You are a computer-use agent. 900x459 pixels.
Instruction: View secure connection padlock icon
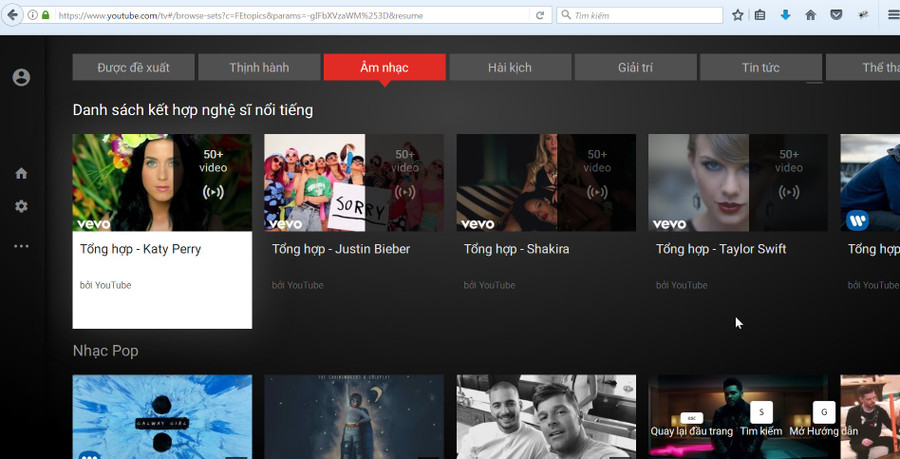coord(46,15)
